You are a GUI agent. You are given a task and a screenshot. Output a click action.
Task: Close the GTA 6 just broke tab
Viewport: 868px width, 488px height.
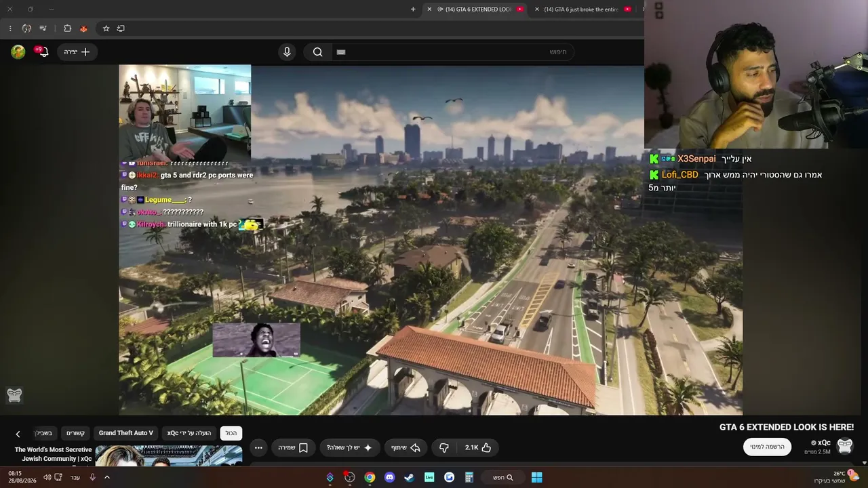(x=537, y=9)
